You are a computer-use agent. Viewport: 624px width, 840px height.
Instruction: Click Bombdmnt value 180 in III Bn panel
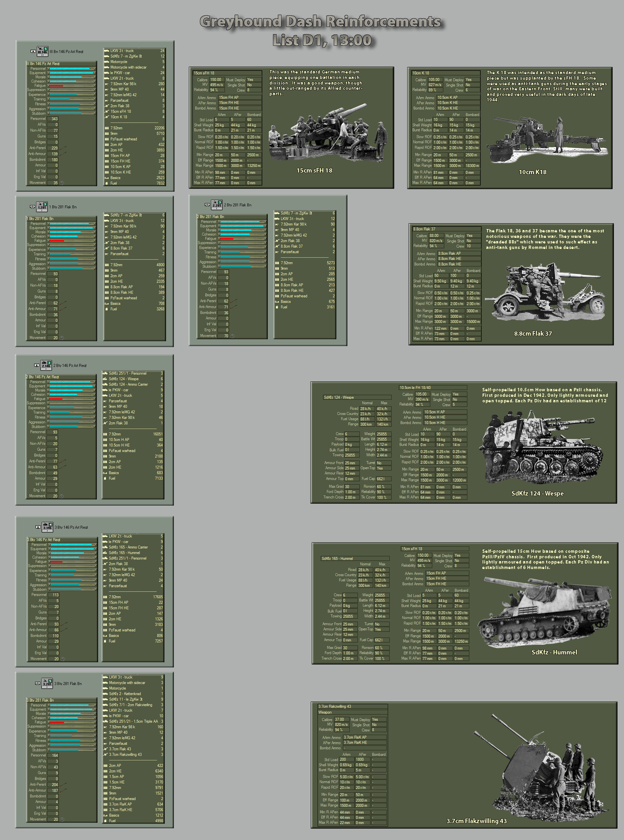click(53, 160)
